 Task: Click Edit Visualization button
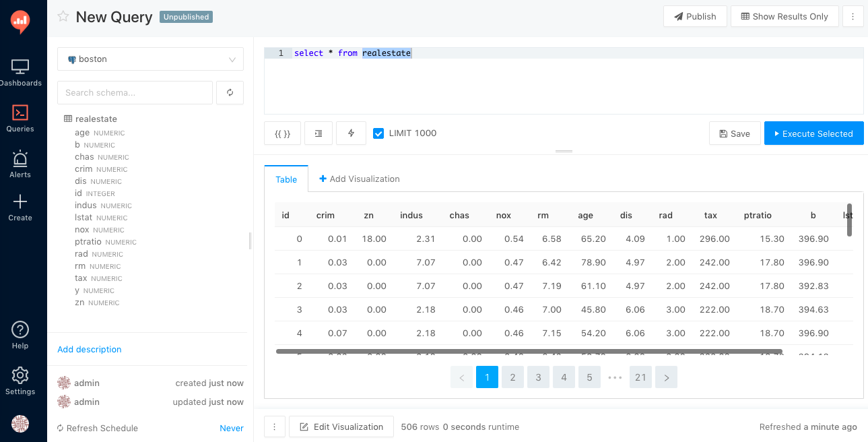(x=341, y=427)
